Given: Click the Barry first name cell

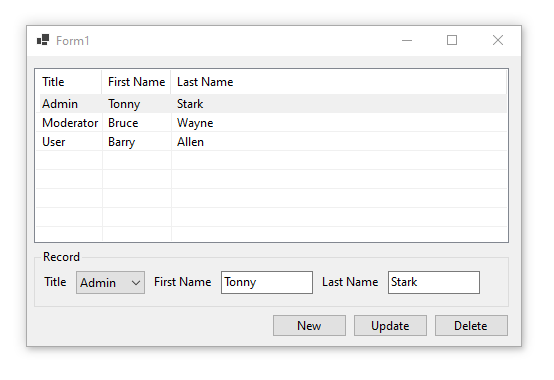Looking at the screenshot, I should pyautogui.click(x=122, y=142).
